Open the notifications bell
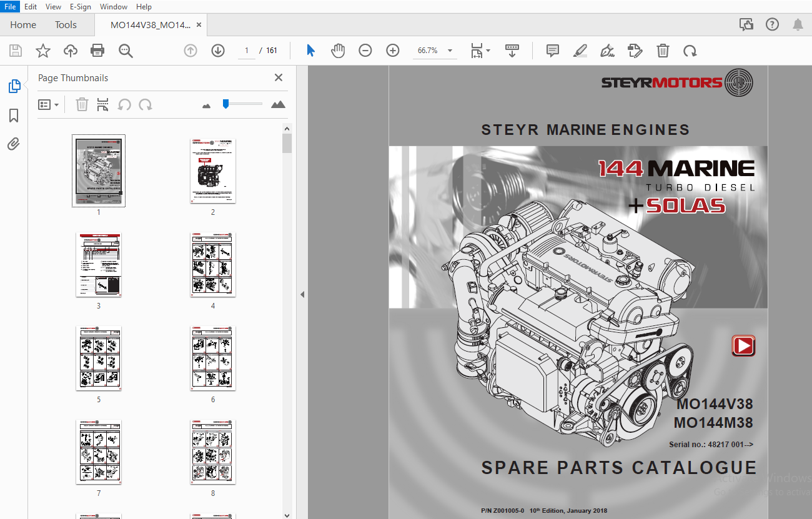This screenshot has height=519, width=812. pos(798,25)
